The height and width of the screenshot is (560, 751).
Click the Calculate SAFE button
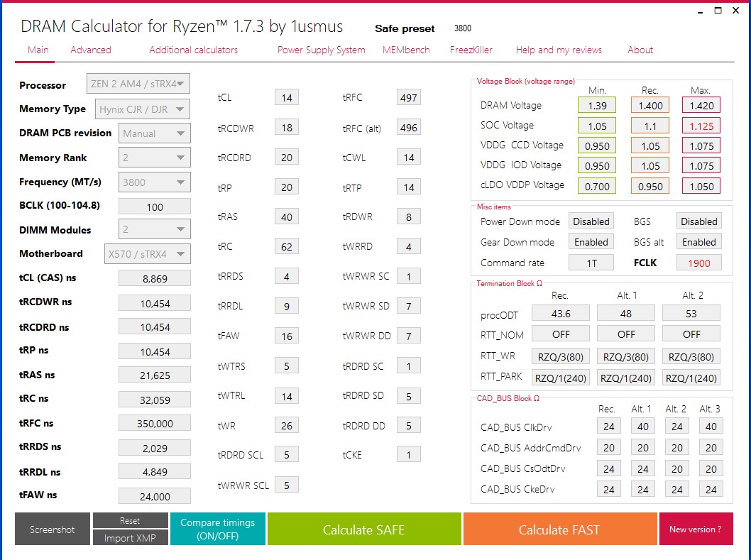[364, 529]
